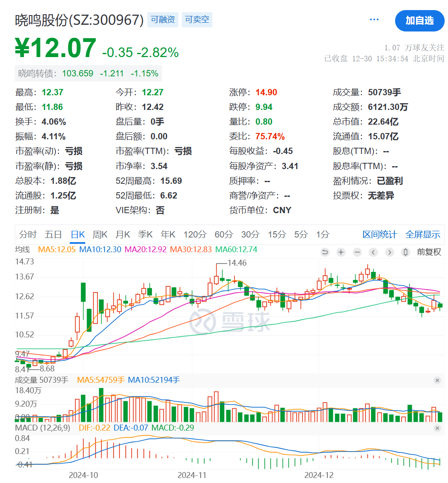Click the 成交量 50739手 volume label

tap(42, 380)
